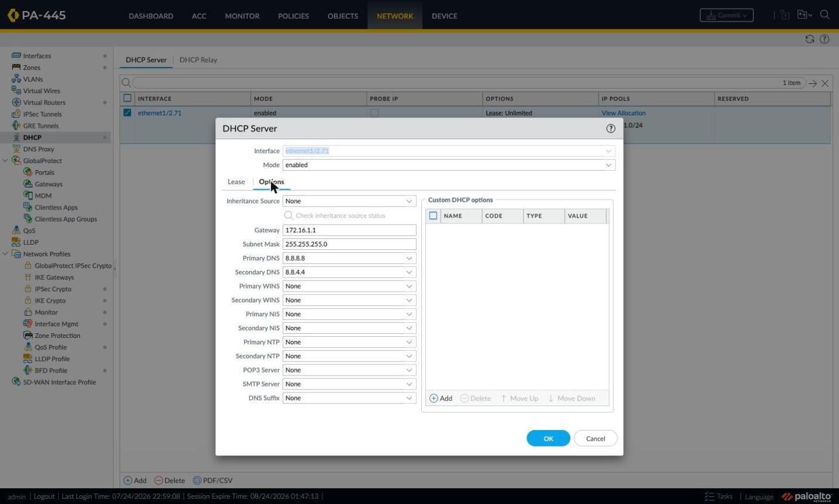
Task: Add a custom DHCP option
Action: point(441,398)
